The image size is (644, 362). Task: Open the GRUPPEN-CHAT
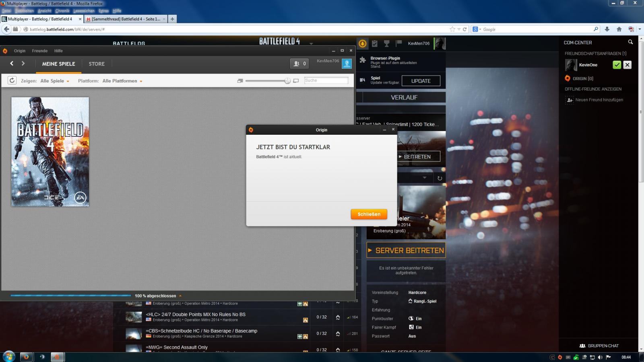click(599, 346)
